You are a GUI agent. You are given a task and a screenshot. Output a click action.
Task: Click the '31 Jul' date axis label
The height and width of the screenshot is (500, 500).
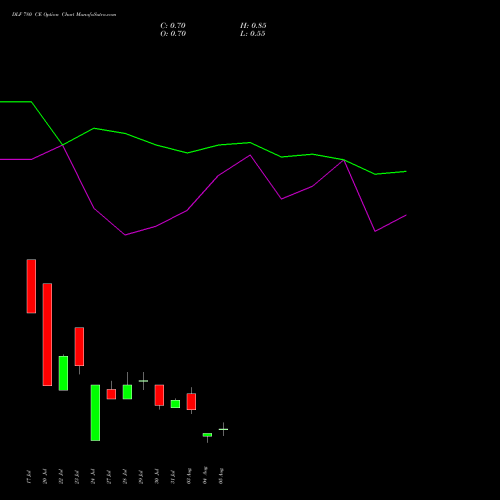click(x=173, y=477)
